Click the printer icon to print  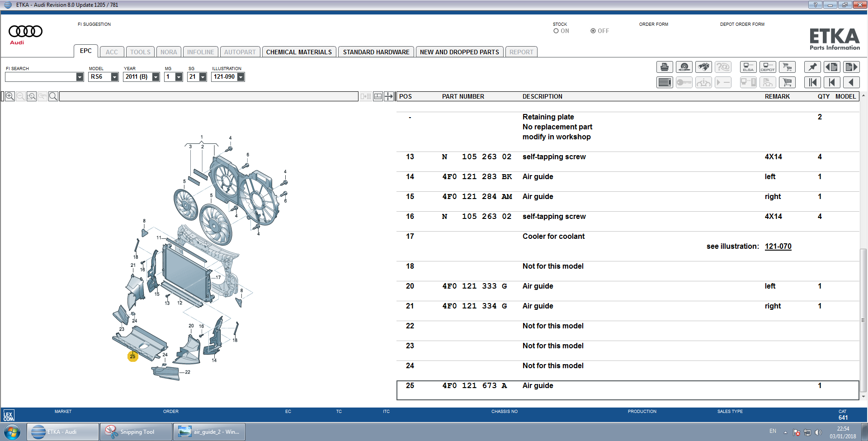(665, 67)
